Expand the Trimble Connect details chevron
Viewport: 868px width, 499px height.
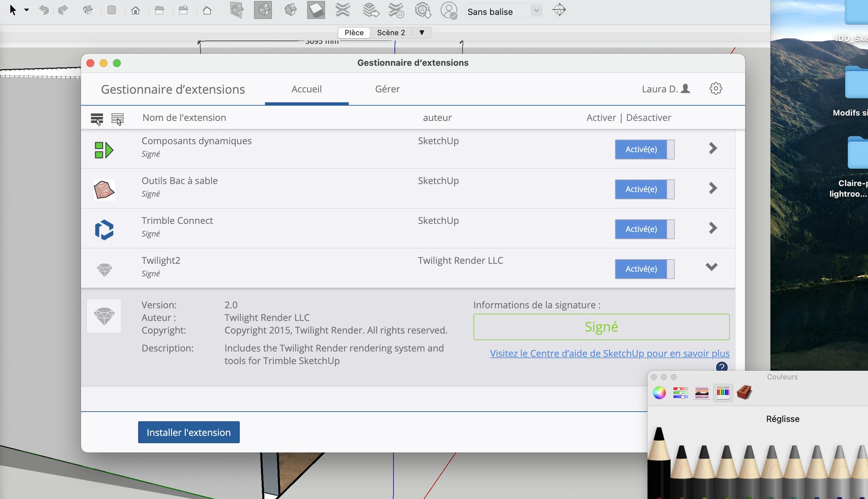point(712,228)
